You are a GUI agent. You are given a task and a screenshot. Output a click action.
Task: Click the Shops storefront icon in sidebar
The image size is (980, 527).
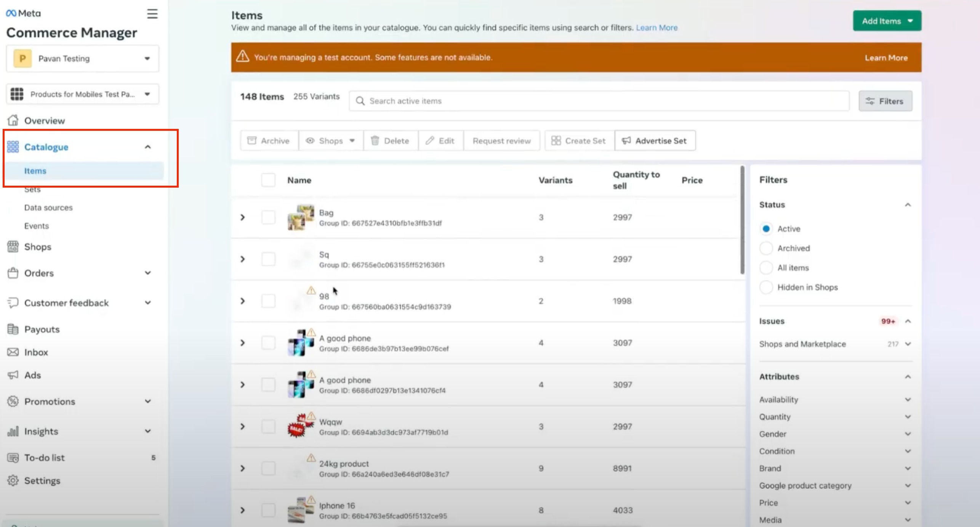click(x=13, y=246)
